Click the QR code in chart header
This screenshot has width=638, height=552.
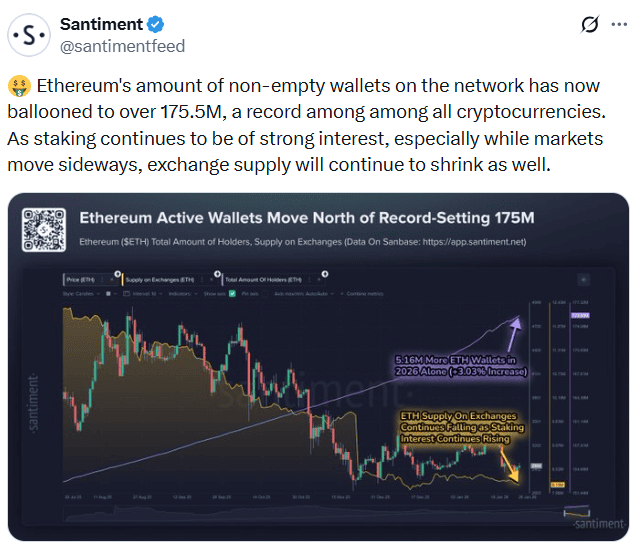43,228
